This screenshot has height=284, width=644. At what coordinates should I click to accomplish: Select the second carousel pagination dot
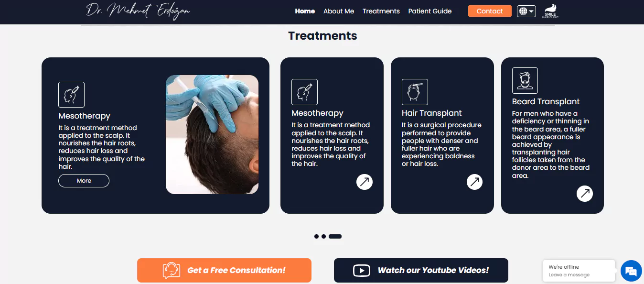pos(323,236)
